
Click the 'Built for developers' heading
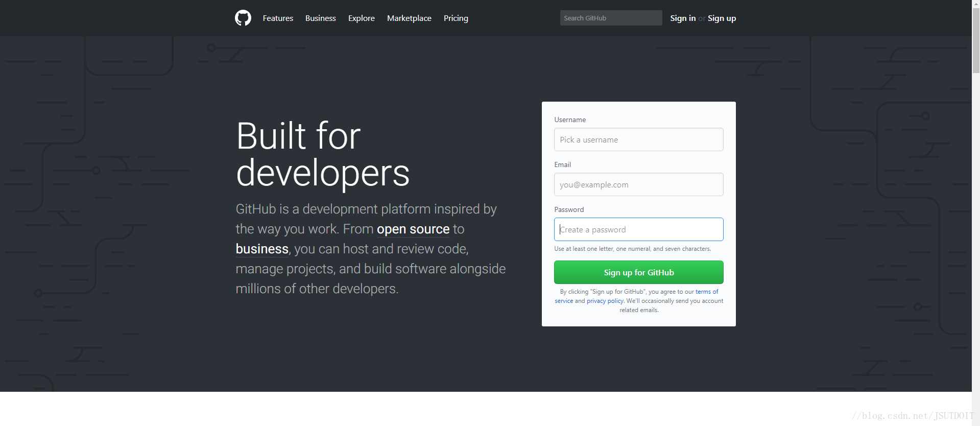(x=323, y=154)
